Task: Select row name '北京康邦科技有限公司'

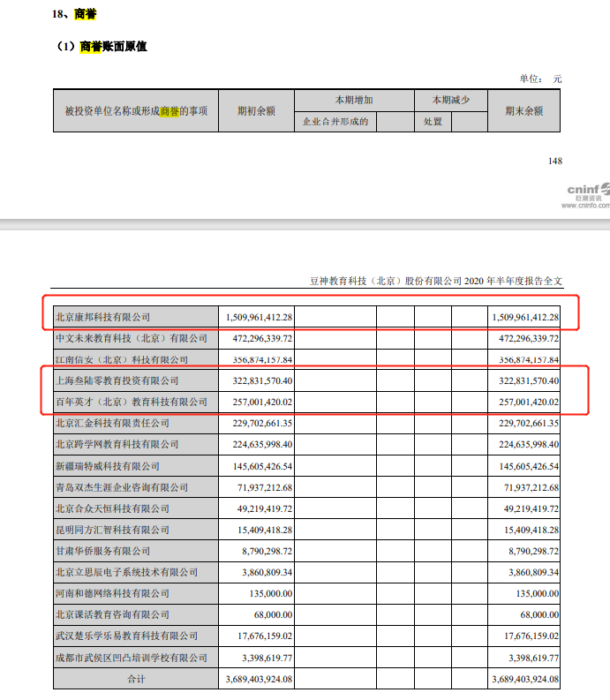Action: (102, 318)
